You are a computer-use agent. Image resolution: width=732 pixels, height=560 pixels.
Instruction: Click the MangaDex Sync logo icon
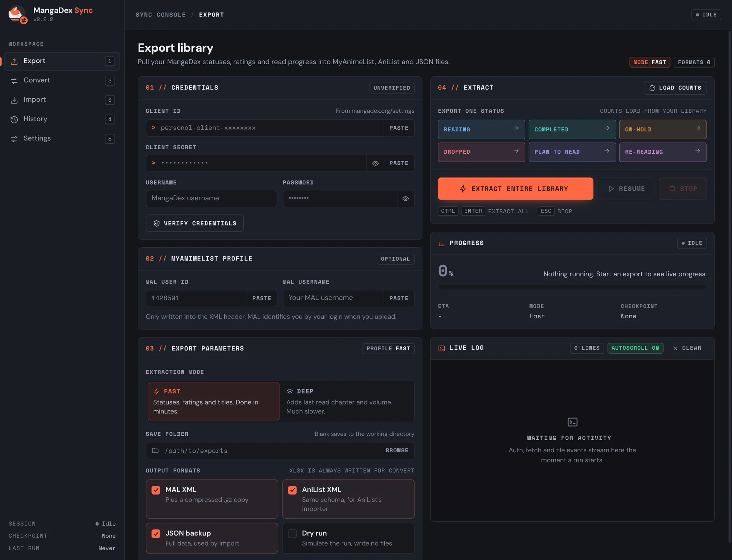click(x=18, y=15)
